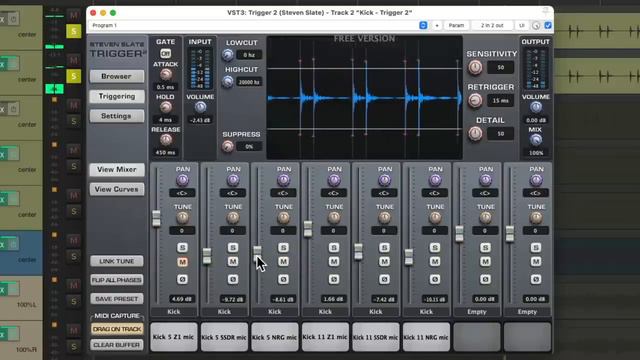
Task: Click the Tune knob on Kick 5 SSDR mic channel
Action: click(233, 218)
